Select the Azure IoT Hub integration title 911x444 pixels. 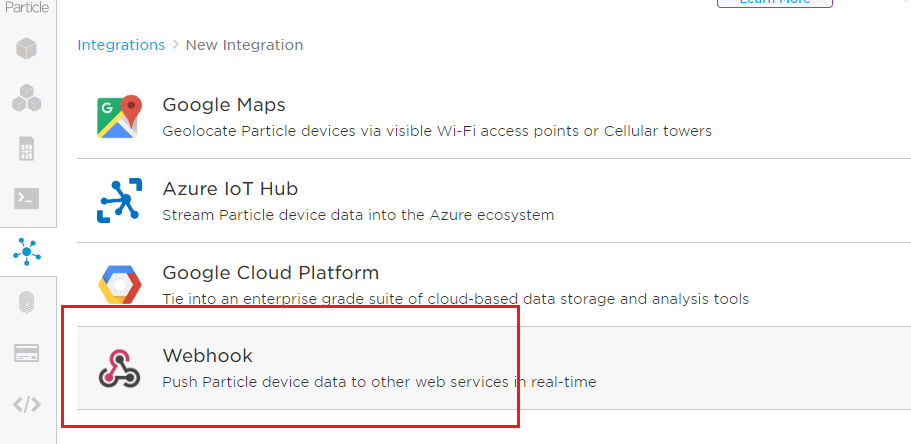(230, 189)
